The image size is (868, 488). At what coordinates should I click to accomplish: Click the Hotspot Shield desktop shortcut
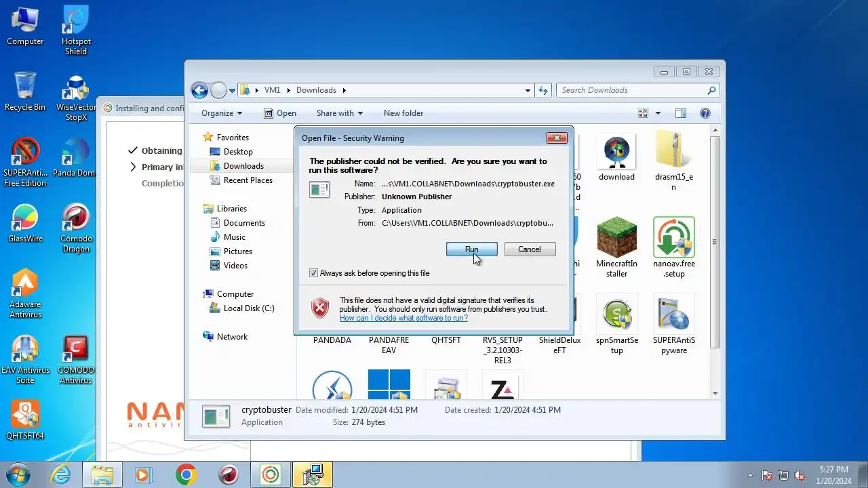[x=76, y=30]
